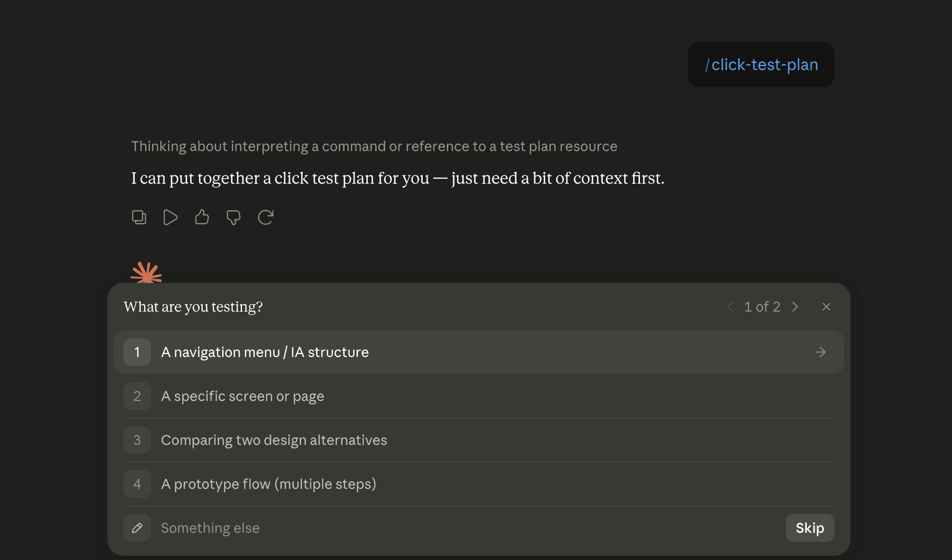
Task: Click the arrow on the navigation menu option
Action: point(821,352)
